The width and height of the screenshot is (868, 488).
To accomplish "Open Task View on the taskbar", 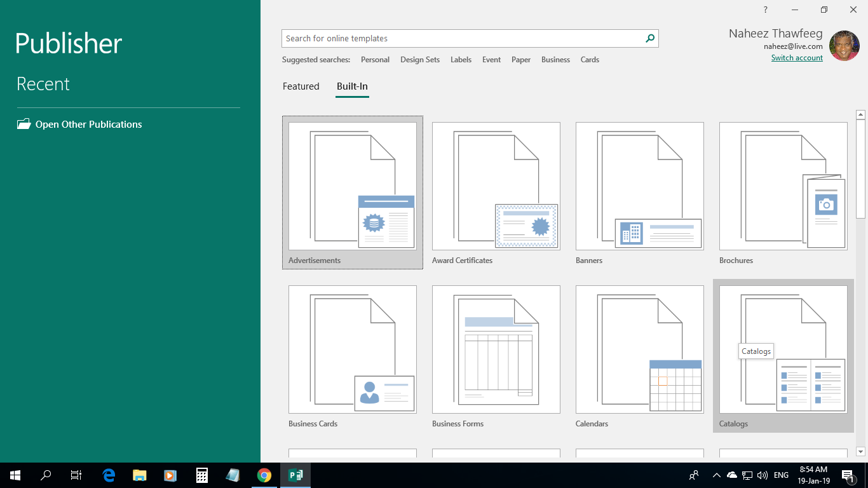I will tap(76, 475).
